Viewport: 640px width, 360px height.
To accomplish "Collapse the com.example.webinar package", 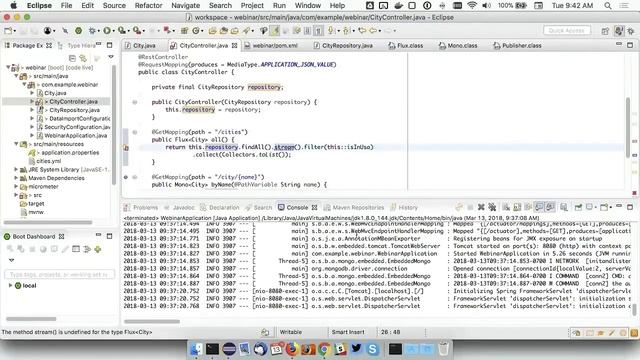I will pos(24,84).
